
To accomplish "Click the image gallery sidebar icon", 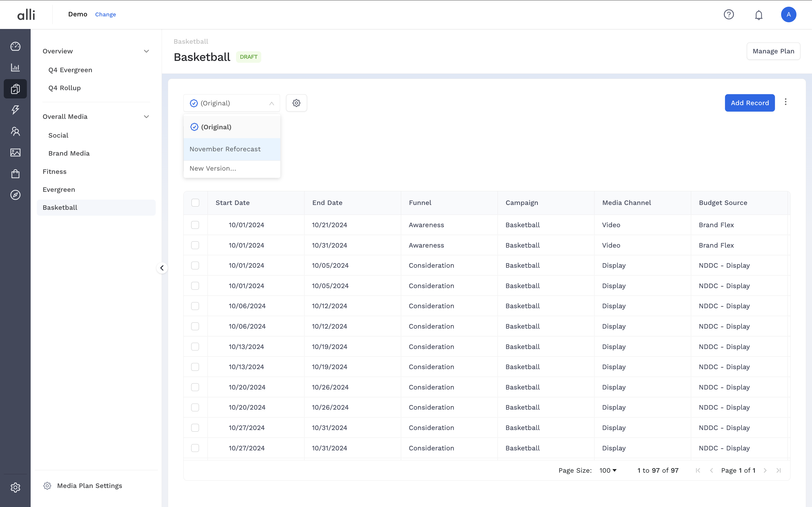I will (x=15, y=153).
